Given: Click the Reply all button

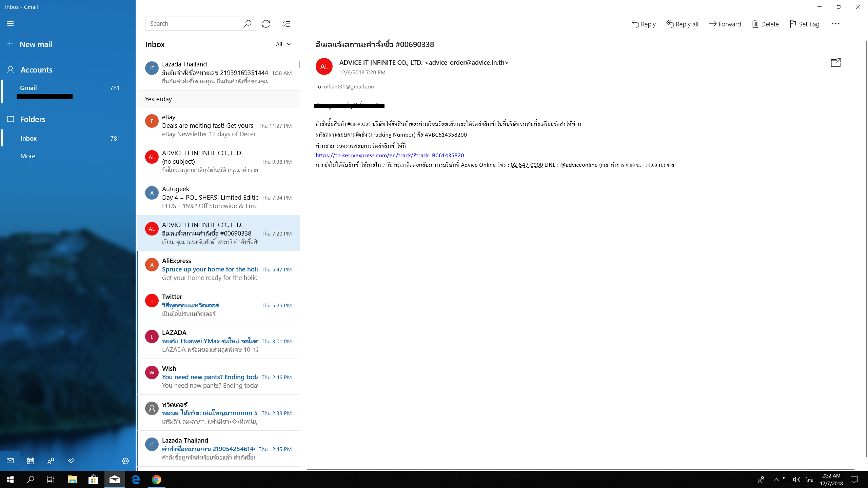Looking at the screenshot, I should [683, 24].
